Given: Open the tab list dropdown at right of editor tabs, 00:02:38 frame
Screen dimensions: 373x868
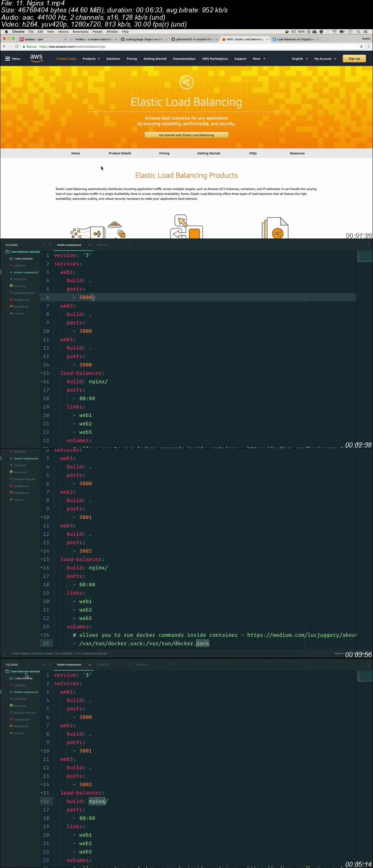Looking at the screenshot, I should pos(368,245).
